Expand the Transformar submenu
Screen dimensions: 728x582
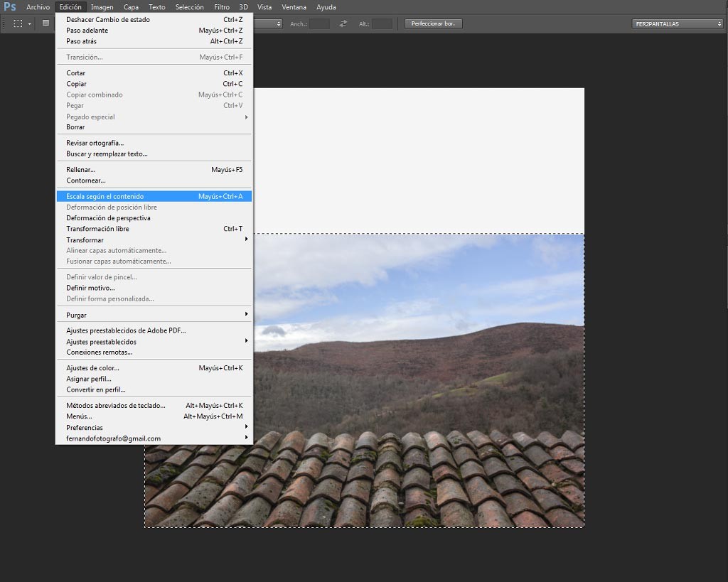[x=154, y=239]
